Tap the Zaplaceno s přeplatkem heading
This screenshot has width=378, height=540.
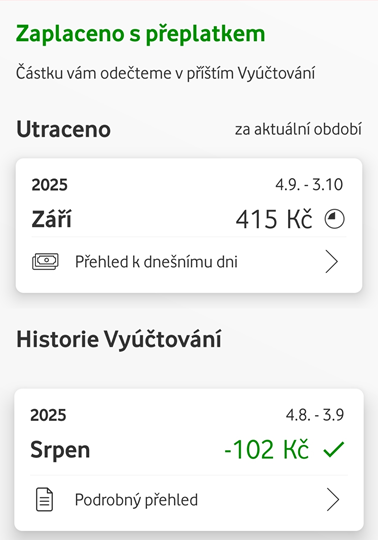[140, 34]
